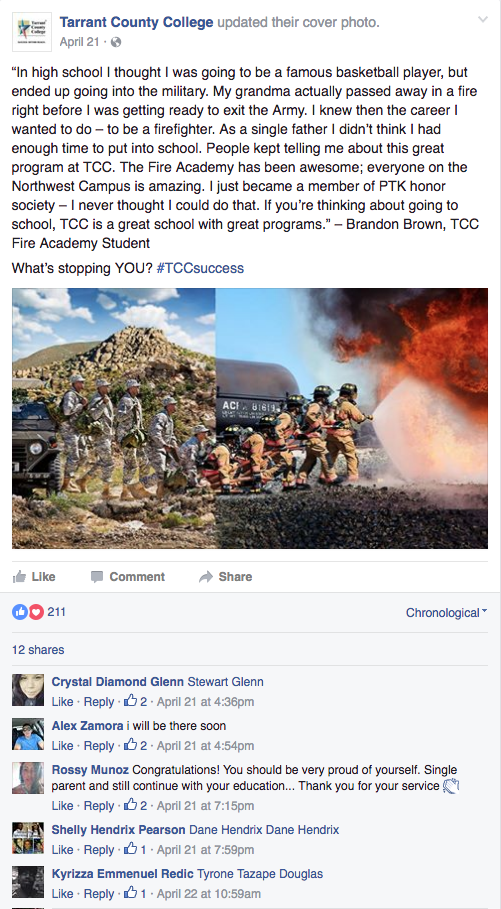Open the soldiers and firefighters cover photo
The width and height of the screenshot is (501, 909).
pyautogui.click(x=250, y=419)
